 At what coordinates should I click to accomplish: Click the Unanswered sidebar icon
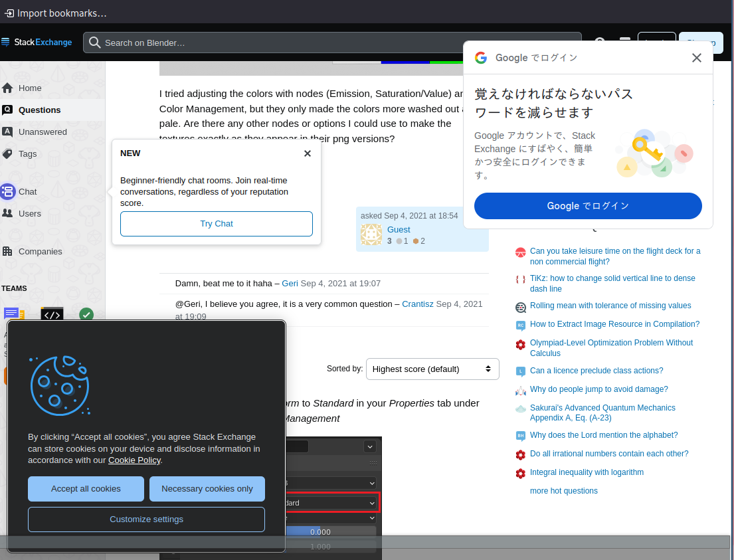(x=7, y=132)
